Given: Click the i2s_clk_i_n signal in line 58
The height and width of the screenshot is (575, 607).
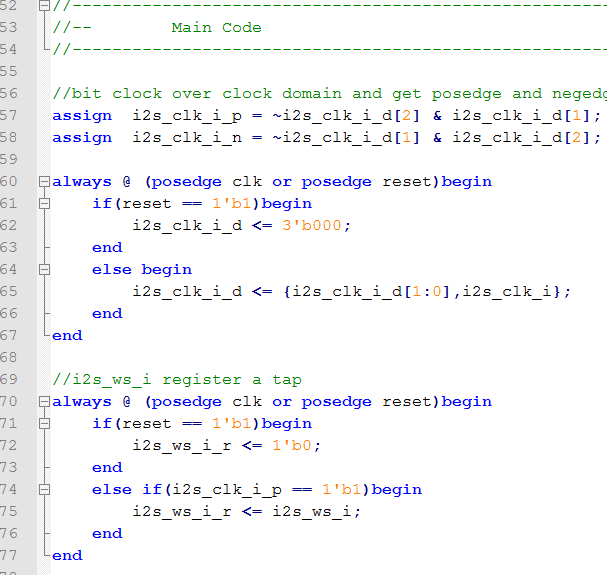Looking at the screenshot, I should pyautogui.click(x=187, y=138).
